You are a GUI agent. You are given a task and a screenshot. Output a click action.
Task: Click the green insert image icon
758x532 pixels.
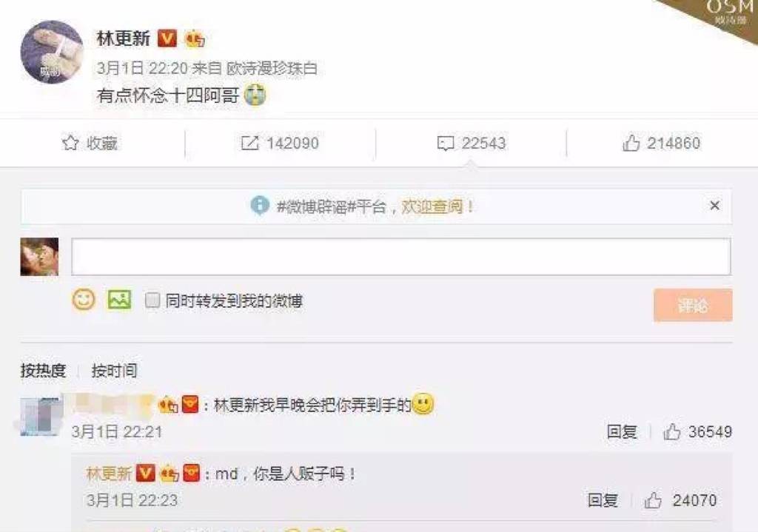pos(119,300)
